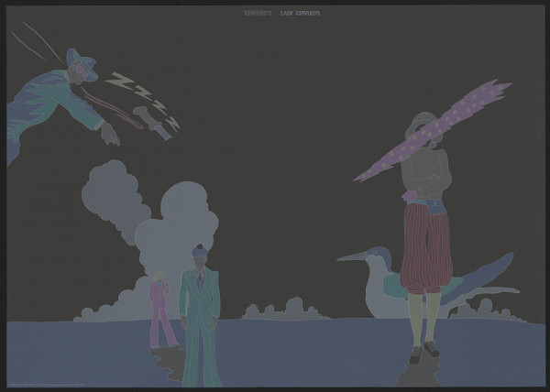Image resolution: width=550 pixels, height=392 pixels.
Task: Select the man in teal suit
Action: pos(201,316)
